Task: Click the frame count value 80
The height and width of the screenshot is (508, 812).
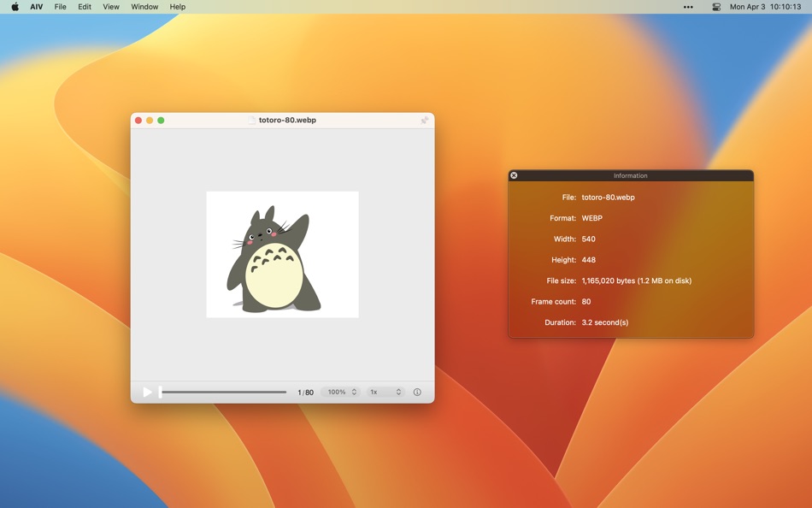Action: tap(586, 301)
